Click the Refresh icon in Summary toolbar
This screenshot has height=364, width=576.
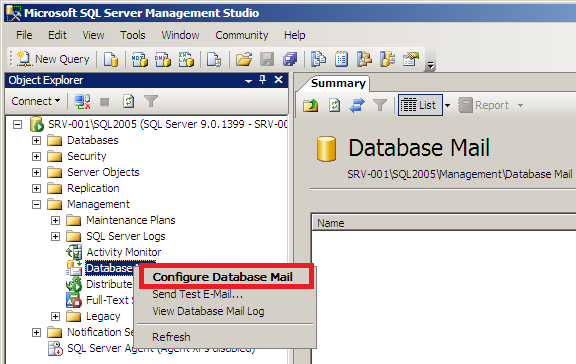(x=334, y=105)
